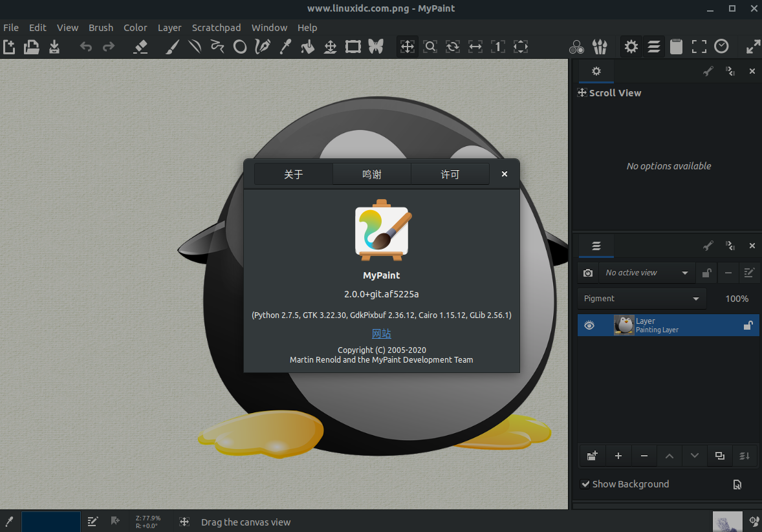The image size is (762, 532).
Task: Click the remove layer view minus button
Action: tap(728, 273)
